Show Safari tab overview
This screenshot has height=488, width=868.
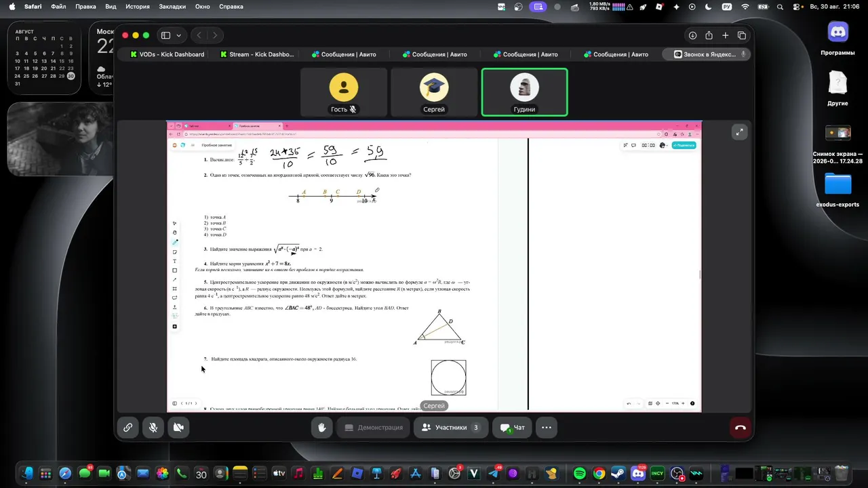click(742, 35)
